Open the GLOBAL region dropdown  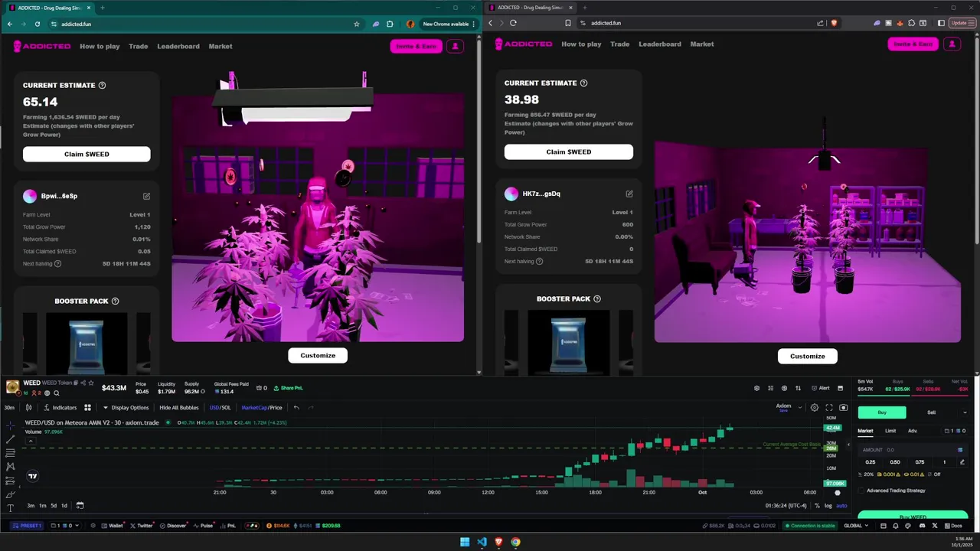(856, 526)
